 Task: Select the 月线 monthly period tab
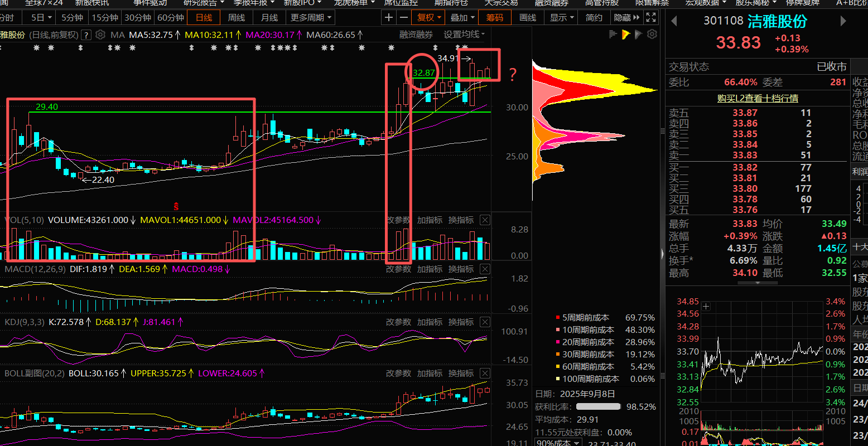(269, 17)
